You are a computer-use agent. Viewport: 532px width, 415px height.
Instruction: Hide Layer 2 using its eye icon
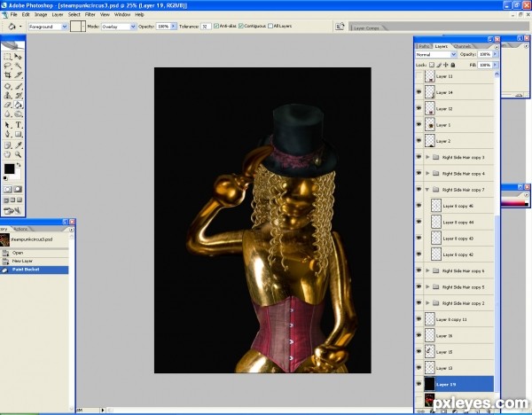(x=419, y=140)
